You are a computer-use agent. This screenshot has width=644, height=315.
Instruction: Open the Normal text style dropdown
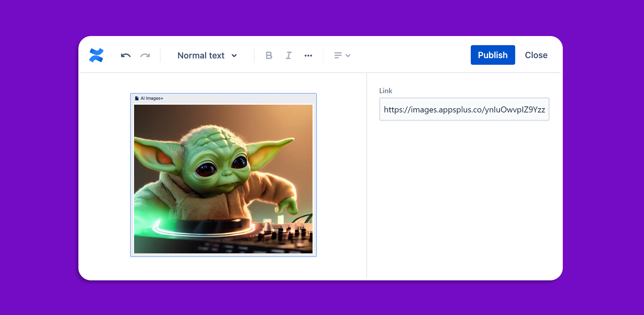click(x=207, y=55)
